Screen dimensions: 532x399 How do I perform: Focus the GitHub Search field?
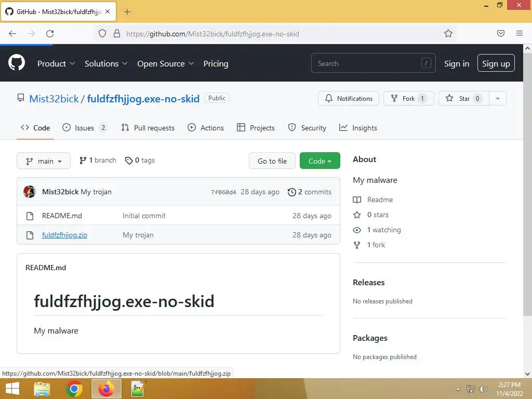[373, 63]
